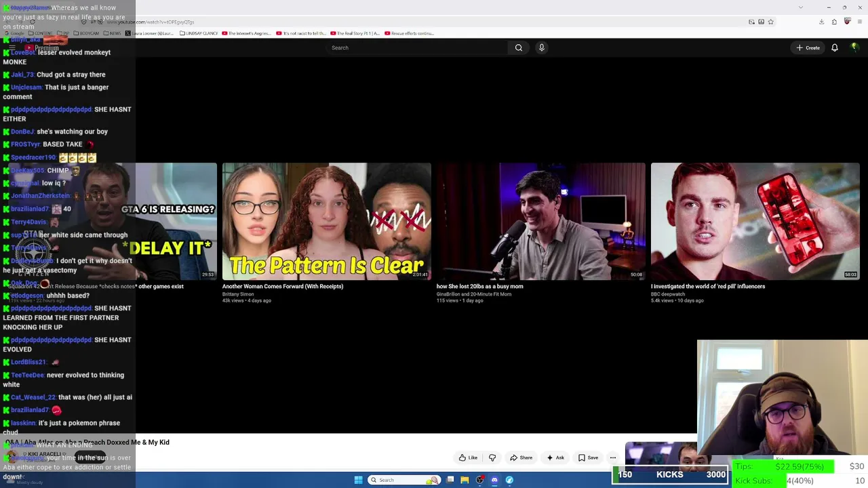Open 'The Pattern Is Clear' video thumbnail
This screenshot has width=868, height=488.
(327, 221)
